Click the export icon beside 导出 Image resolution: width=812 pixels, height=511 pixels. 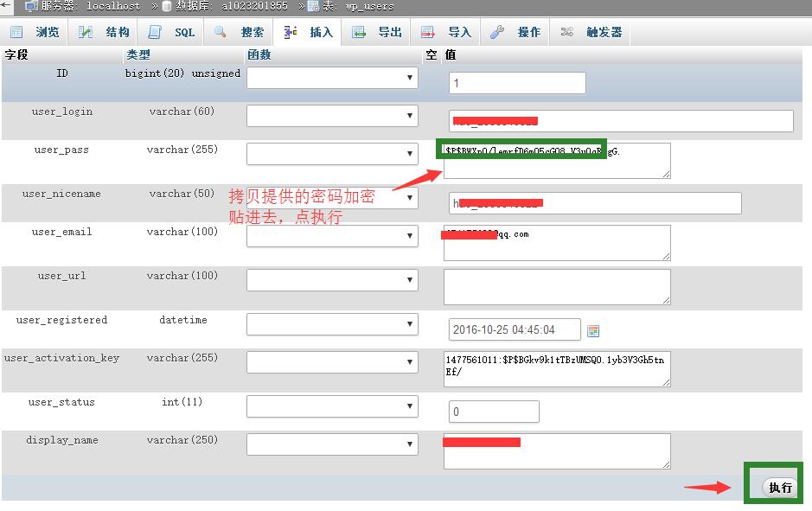(358, 32)
